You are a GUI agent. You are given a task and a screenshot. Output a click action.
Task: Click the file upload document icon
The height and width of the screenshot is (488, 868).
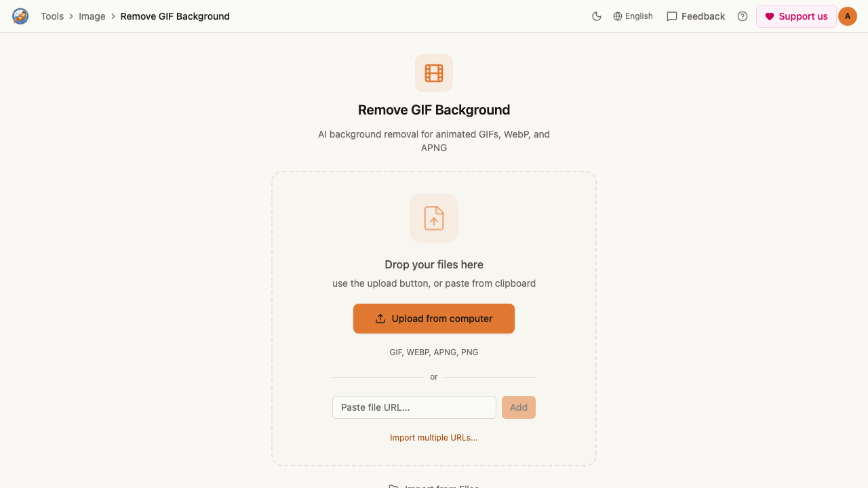pos(434,218)
